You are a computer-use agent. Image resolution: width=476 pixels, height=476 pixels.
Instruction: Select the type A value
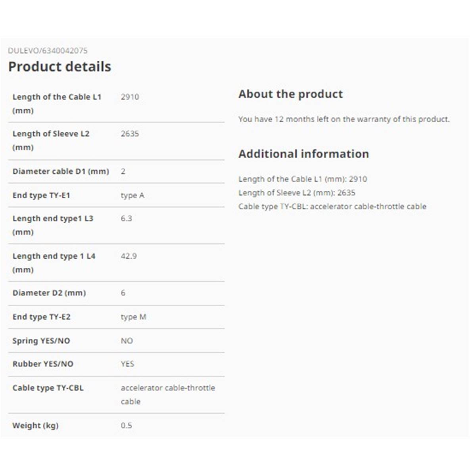tap(132, 195)
